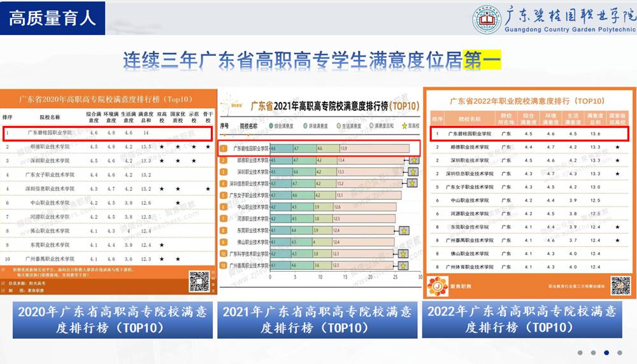Click the 院校名称 column header in the 2022 table

click(x=469, y=119)
